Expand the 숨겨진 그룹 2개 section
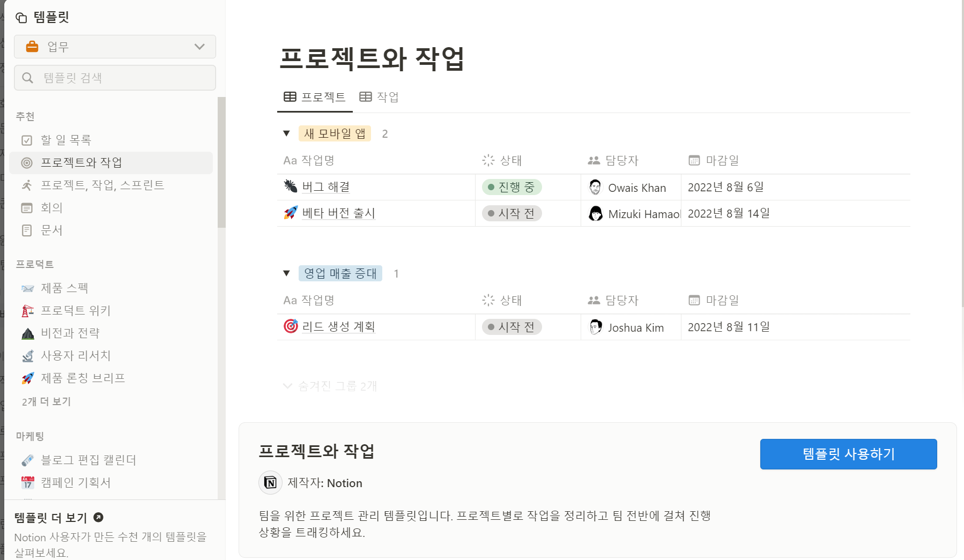The height and width of the screenshot is (560, 964). [330, 386]
